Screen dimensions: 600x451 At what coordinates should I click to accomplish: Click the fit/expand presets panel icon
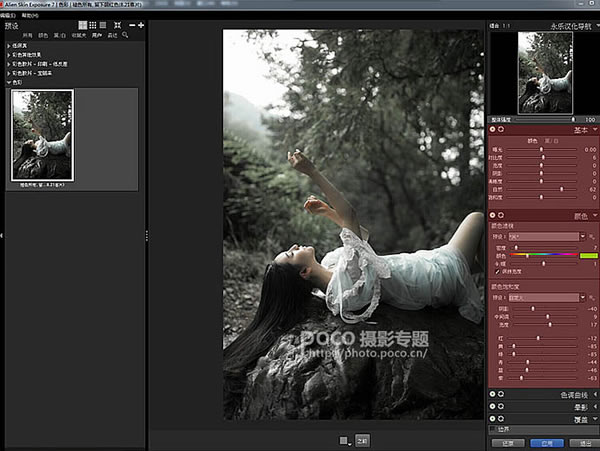point(117,25)
